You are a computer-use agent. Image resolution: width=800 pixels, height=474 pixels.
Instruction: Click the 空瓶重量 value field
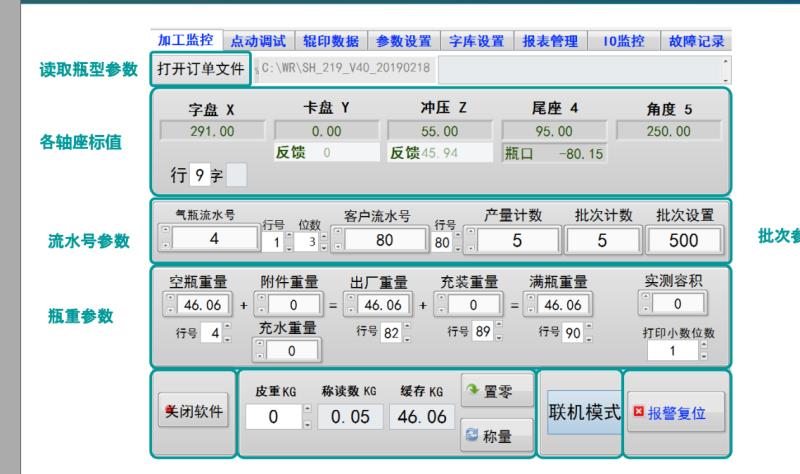201,303
